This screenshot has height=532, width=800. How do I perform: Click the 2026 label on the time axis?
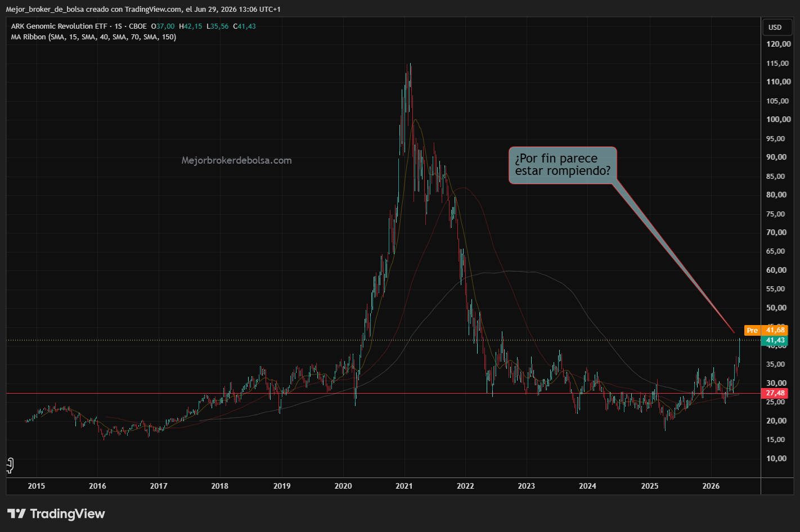(711, 486)
